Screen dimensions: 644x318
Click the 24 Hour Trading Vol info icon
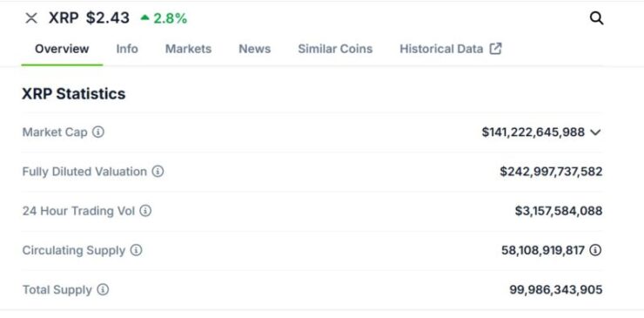point(145,211)
